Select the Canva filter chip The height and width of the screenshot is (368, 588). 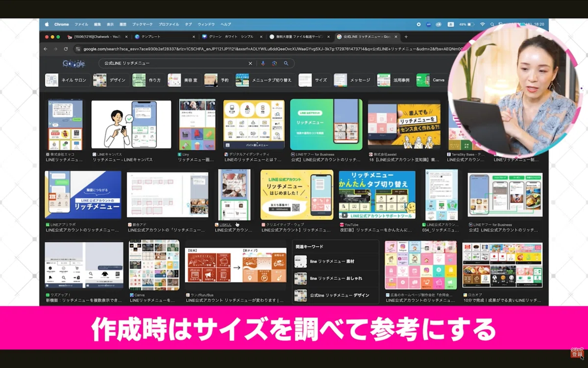(x=431, y=80)
